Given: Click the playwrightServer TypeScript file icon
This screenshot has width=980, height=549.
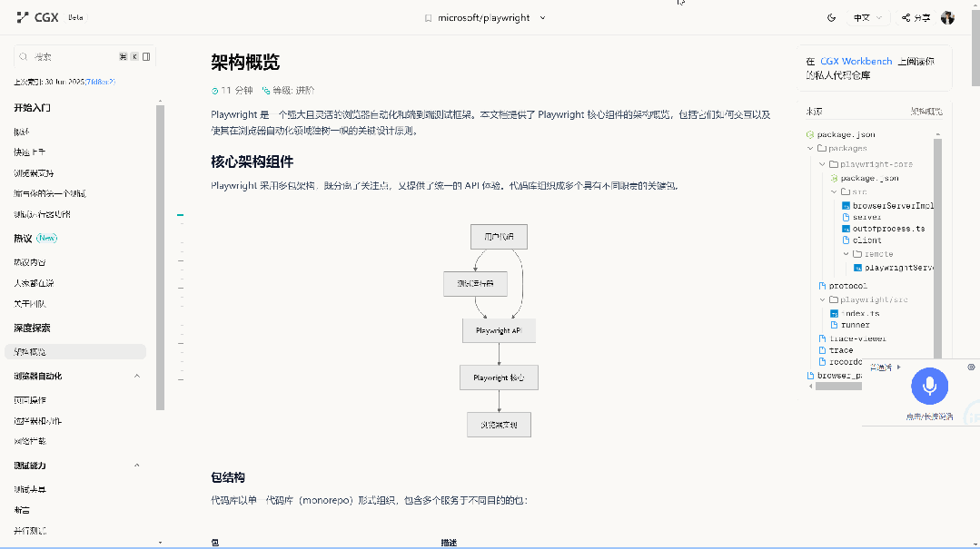Looking at the screenshot, I should (858, 268).
